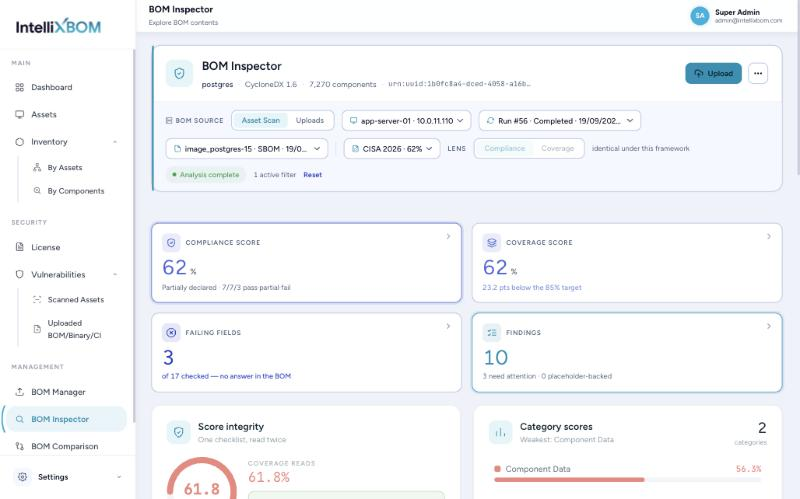Open Assets page in sidebar
Image resolution: width=800 pixels, height=499 pixels.
(x=65, y=114)
